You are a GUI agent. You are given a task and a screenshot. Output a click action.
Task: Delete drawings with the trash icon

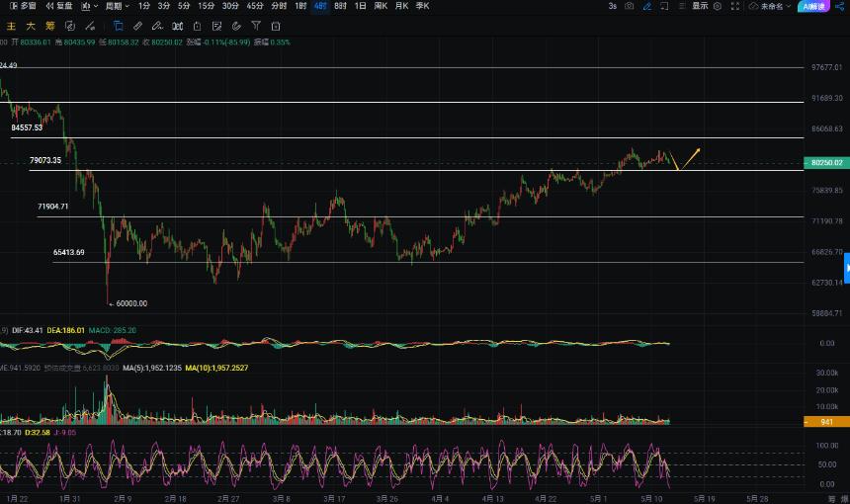(x=276, y=26)
